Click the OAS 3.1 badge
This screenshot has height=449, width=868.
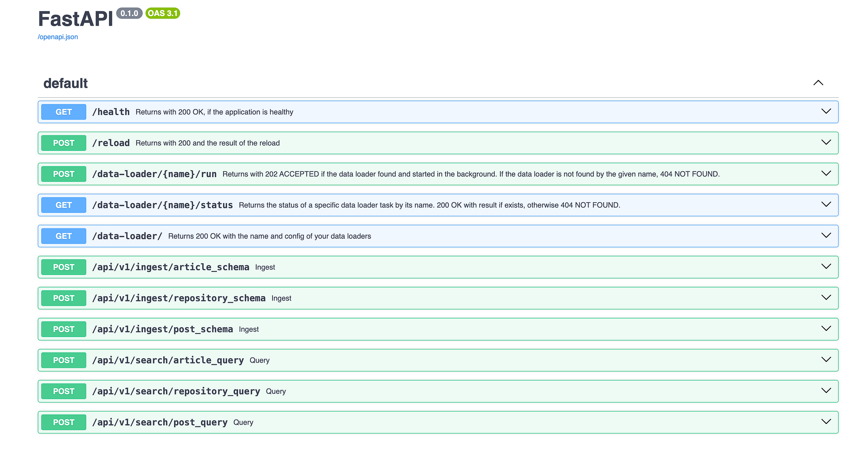coord(163,13)
